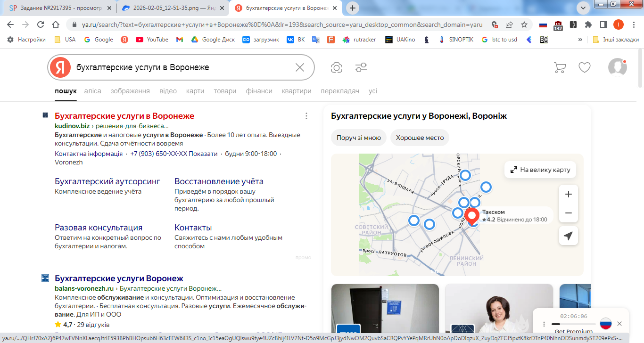Open Yandex search filter settings
This screenshot has width=644, height=343.
tap(361, 67)
